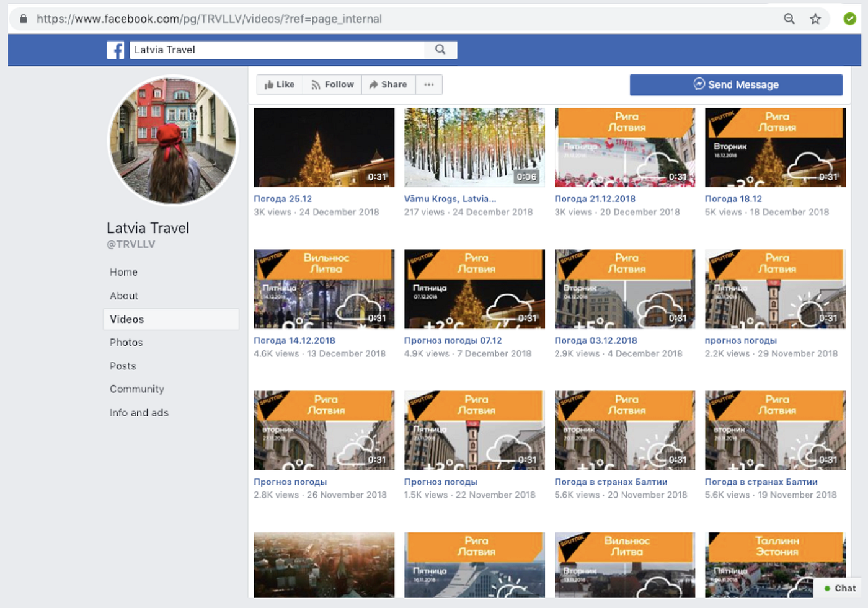The image size is (868, 608).
Task: Play the aerial city sunset video thumbnail
Action: pyautogui.click(x=324, y=565)
